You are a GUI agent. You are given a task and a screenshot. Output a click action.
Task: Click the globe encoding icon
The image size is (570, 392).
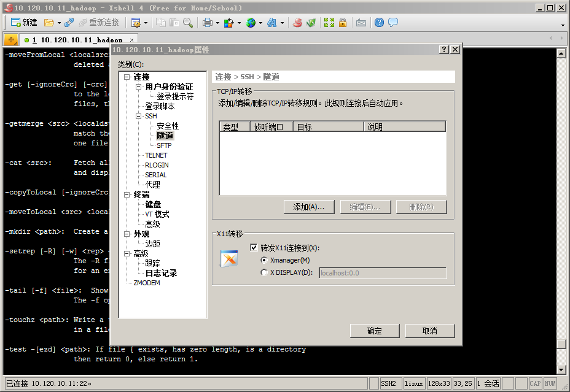251,23
